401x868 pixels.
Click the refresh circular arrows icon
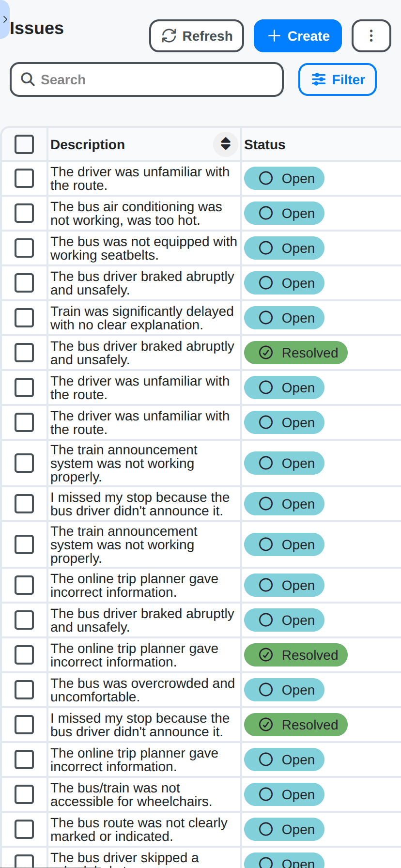tap(168, 35)
